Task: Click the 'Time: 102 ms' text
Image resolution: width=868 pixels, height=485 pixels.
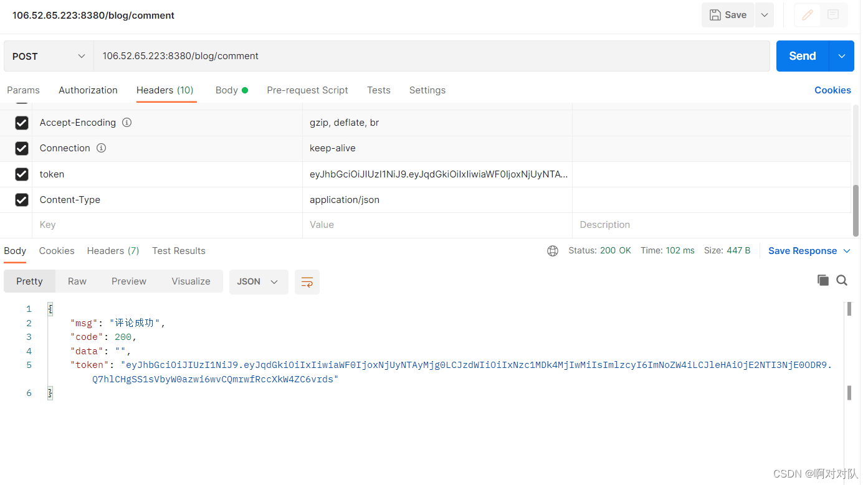Action: [x=667, y=251]
